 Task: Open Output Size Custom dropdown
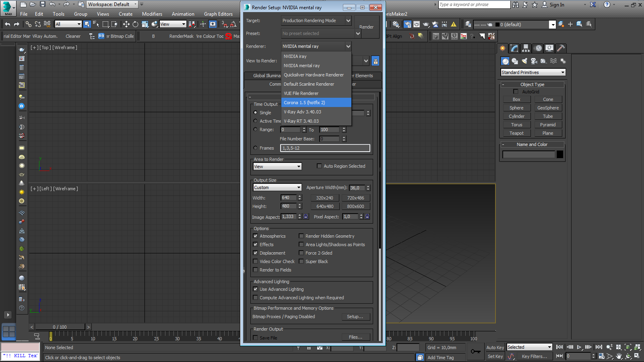click(277, 187)
